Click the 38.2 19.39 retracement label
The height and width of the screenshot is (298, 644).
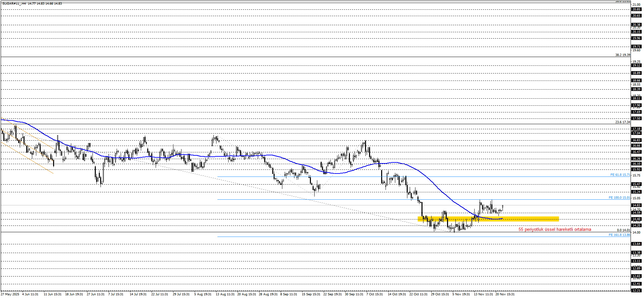tap(622, 55)
